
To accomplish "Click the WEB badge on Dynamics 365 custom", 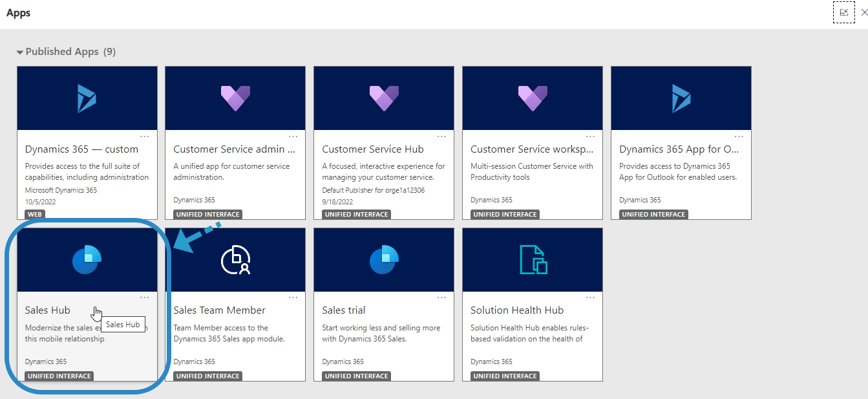I will pos(34,214).
